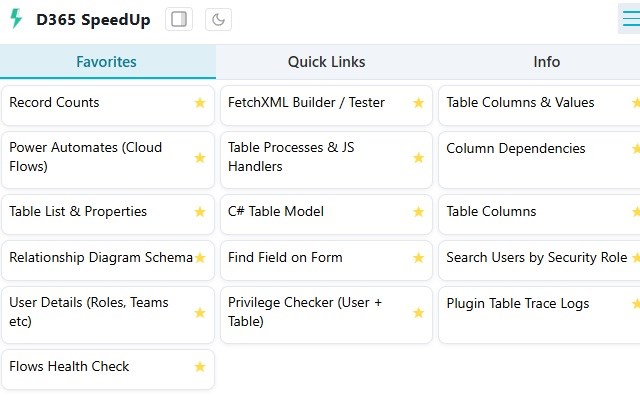Open Table List & Properties
The image size is (640, 400).
coord(108,215)
